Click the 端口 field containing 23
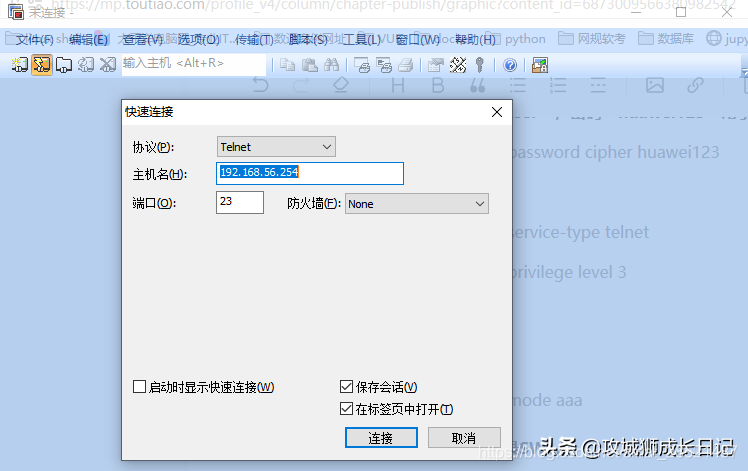The height and width of the screenshot is (471, 748). pos(240,202)
